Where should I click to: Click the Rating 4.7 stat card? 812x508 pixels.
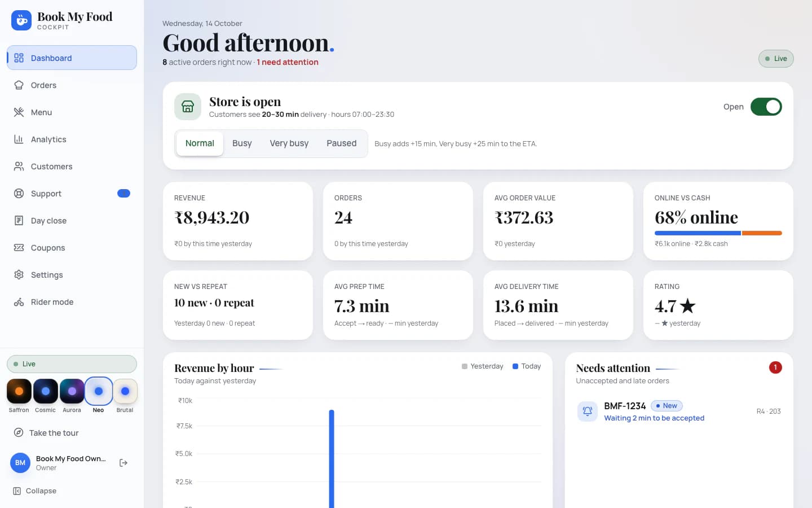718,305
